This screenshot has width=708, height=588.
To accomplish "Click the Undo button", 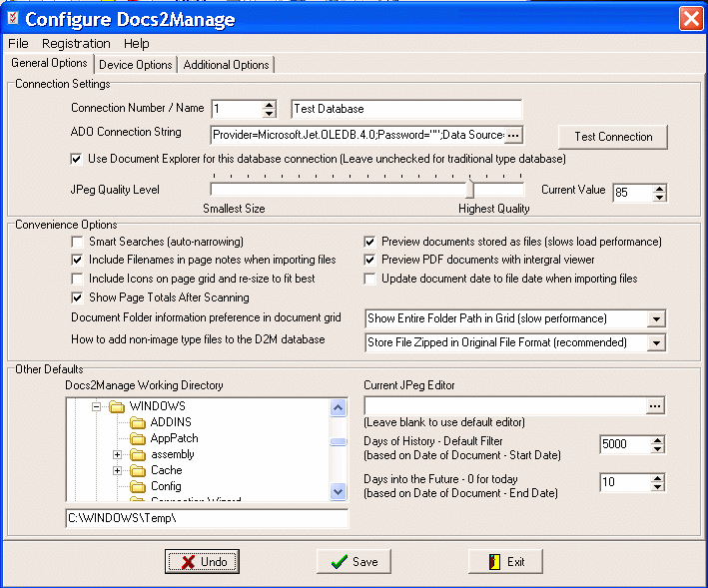I will pos(202,562).
